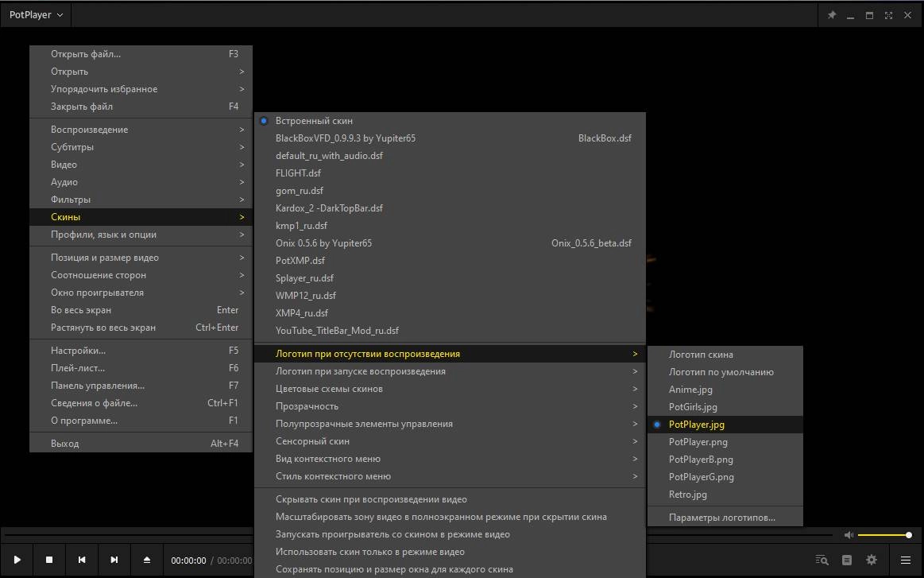The image size is (924, 578).
Task: Expand the Открыть submenu
Action: coord(141,72)
